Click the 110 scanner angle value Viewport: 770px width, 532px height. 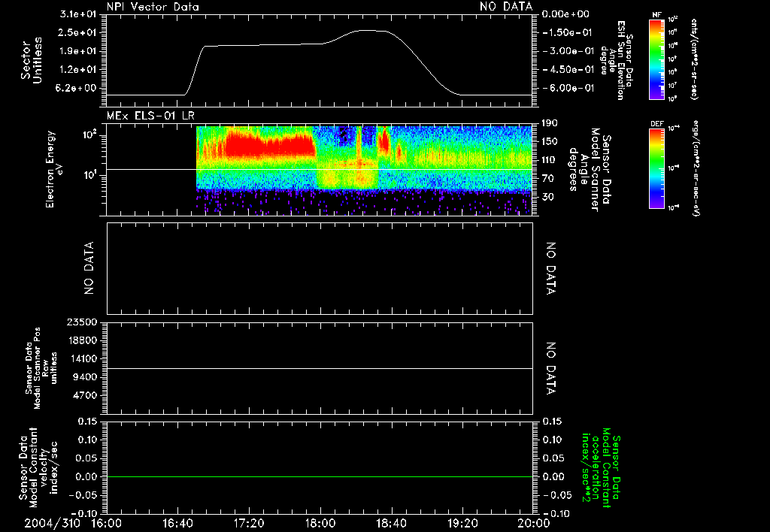coord(550,160)
